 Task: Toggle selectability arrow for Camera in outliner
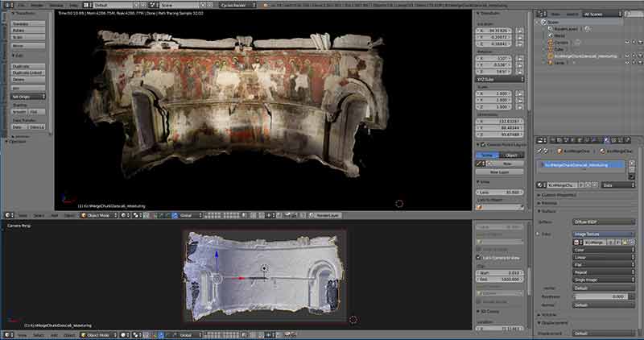[634, 43]
